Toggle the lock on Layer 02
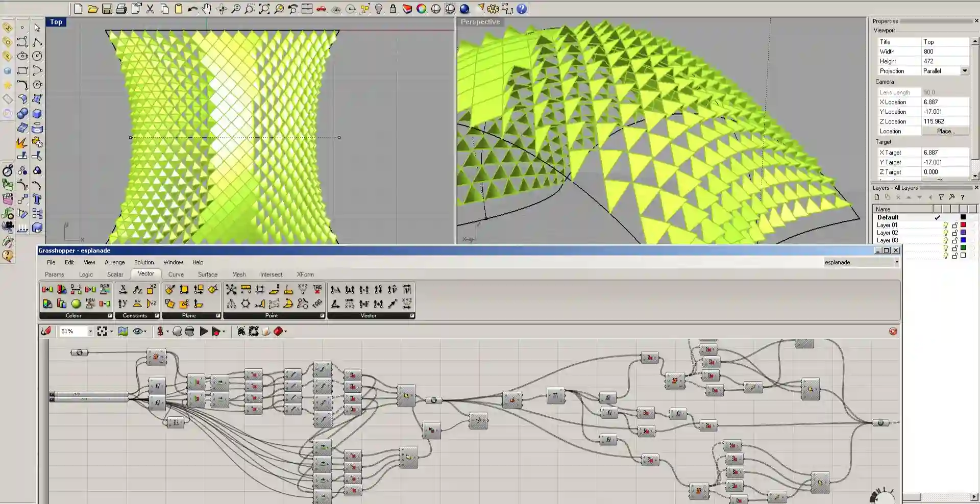Image resolution: width=980 pixels, height=504 pixels. click(954, 233)
